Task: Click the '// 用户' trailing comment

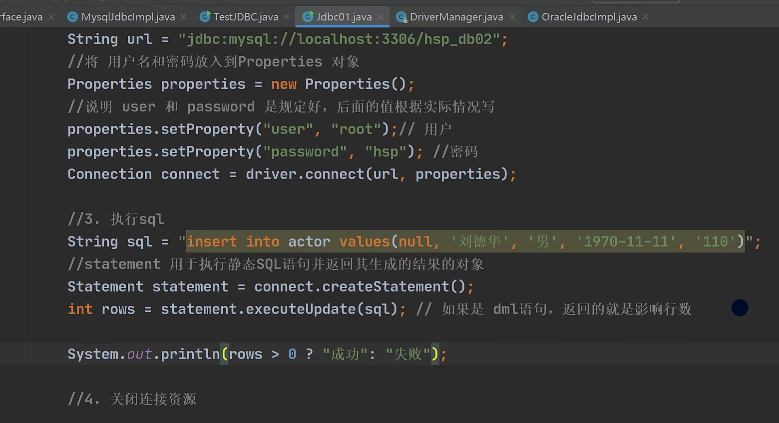Action: tap(425, 129)
